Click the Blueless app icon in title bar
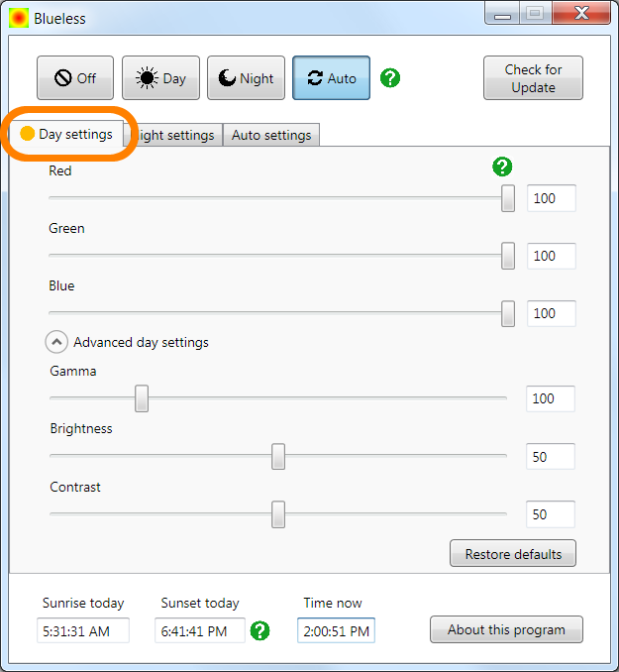The height and width of the screenshot is (672, 619). pyautogui.click(x=19, y=18)
